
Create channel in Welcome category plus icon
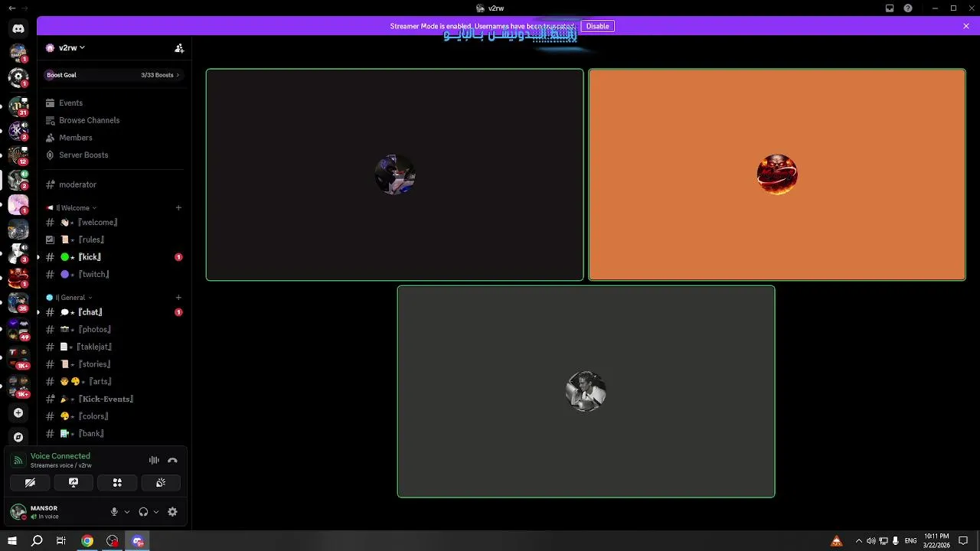click(178, 207)
